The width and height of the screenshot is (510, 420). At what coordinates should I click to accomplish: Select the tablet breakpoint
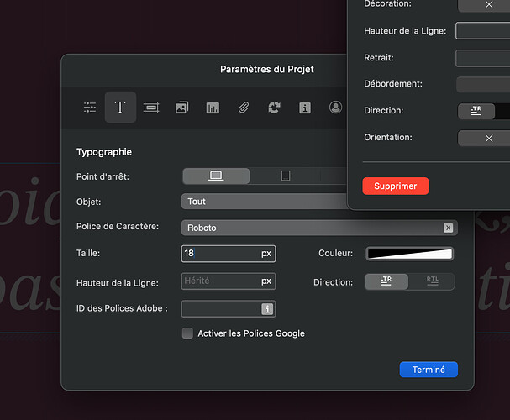coord(286,176)
